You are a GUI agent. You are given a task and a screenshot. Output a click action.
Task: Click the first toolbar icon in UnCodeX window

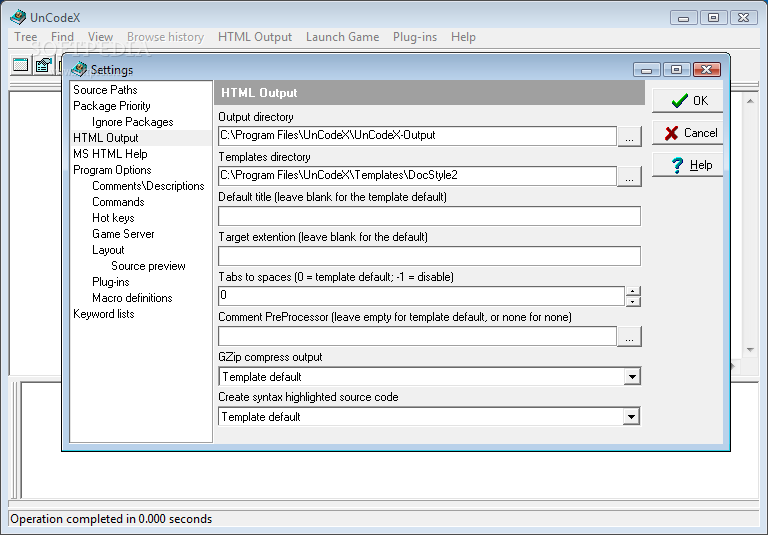coord(21,65)
